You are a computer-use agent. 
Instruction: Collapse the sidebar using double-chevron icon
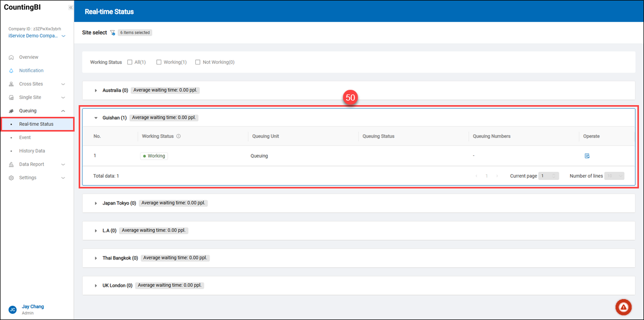[x=71, y=8]
